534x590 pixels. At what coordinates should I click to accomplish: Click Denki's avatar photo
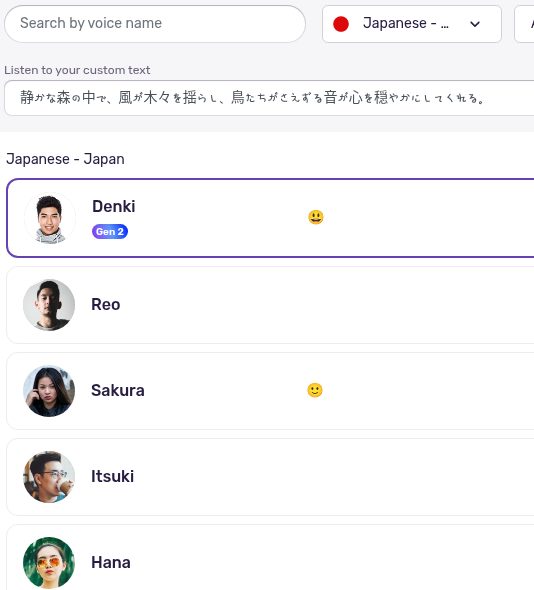click(x=50, y=218)
